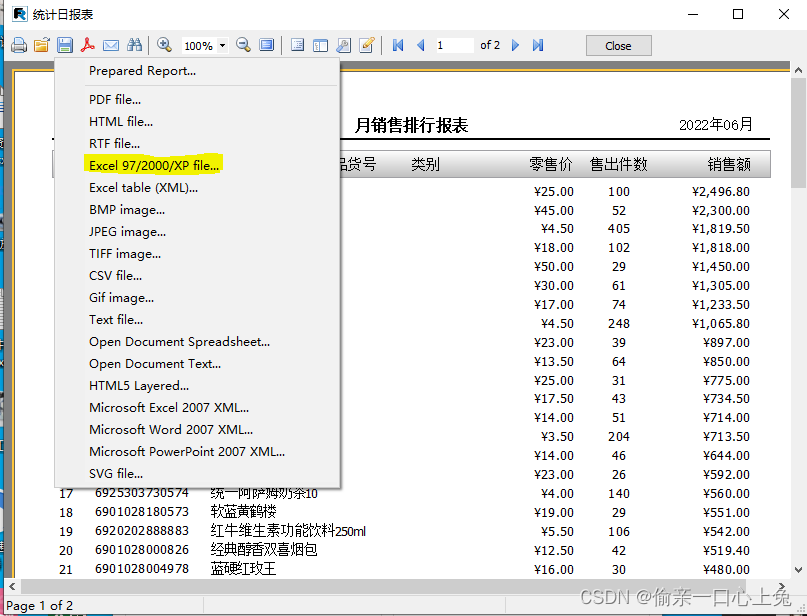Open a saved report file
This screenshot has width=807, height=616.
[x=42, y=44]
